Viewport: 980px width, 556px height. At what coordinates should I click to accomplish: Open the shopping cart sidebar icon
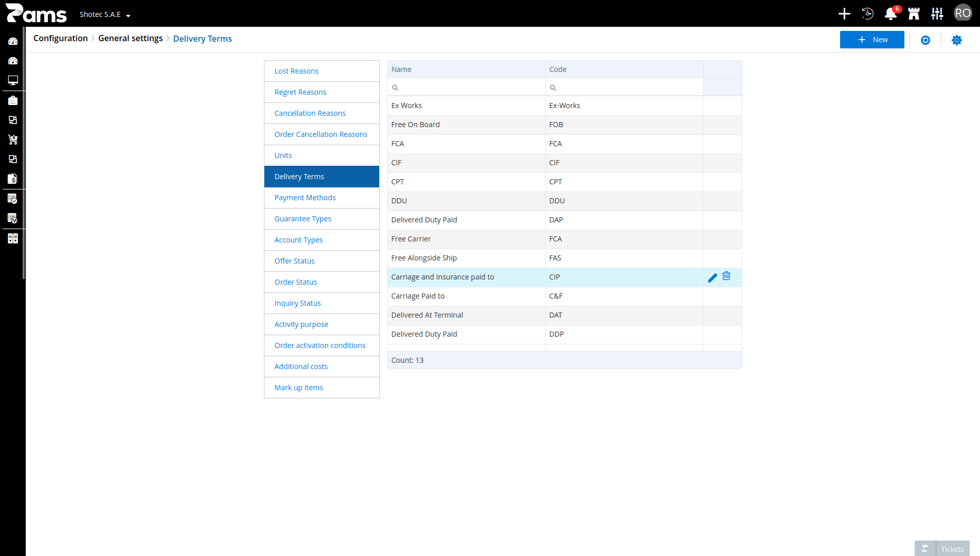click(13, 140)
